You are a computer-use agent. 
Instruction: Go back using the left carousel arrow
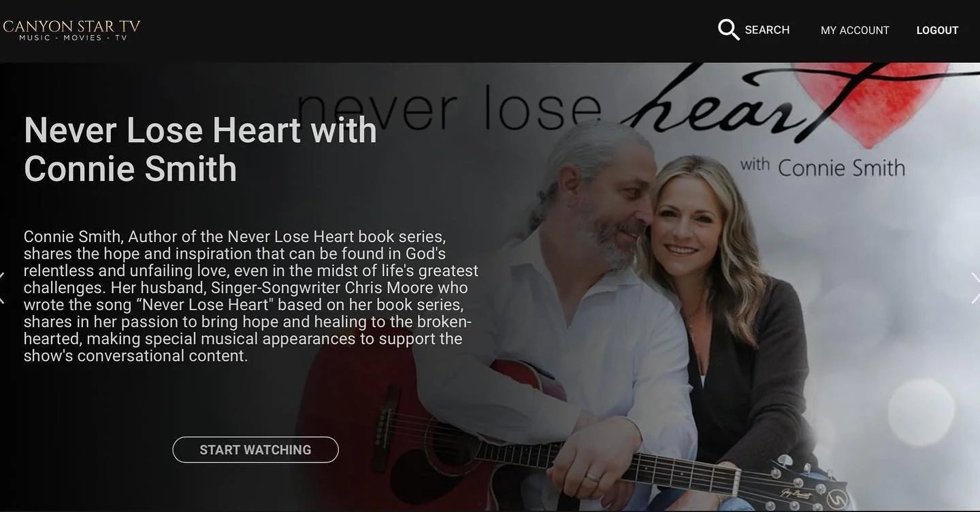tap(3, 288)
